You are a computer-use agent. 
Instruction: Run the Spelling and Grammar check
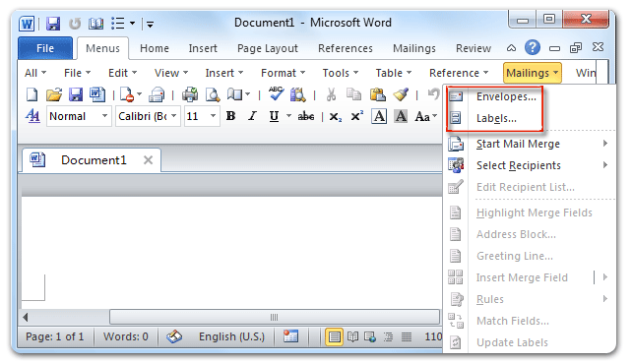276,94
